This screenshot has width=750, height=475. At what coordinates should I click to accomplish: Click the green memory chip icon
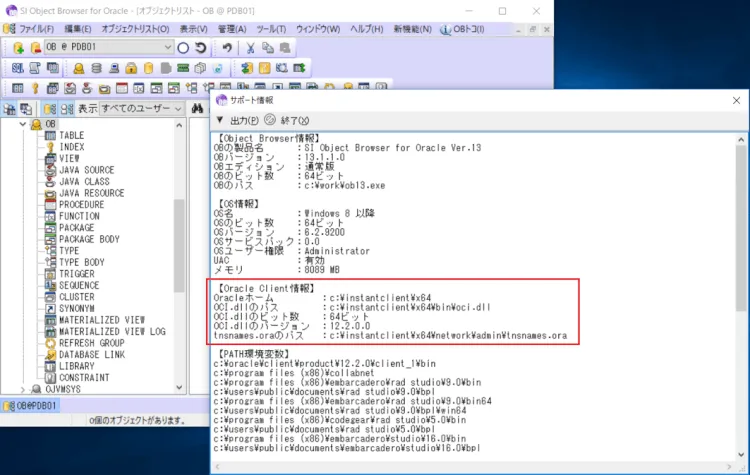[x=183, y=68]
